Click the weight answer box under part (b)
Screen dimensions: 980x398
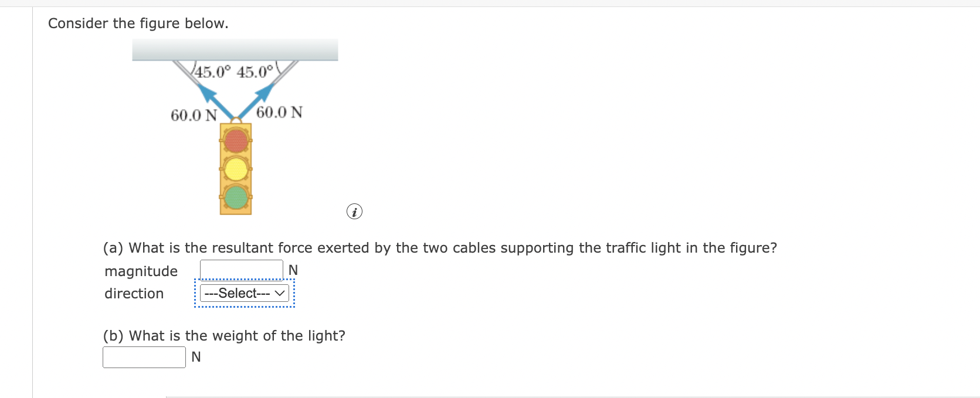[143, 357]
